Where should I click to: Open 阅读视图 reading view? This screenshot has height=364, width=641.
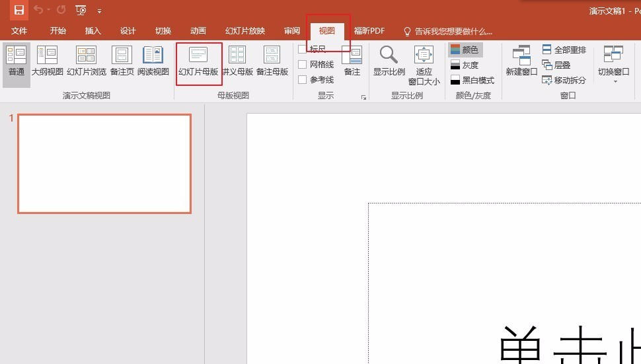(153, 61)
